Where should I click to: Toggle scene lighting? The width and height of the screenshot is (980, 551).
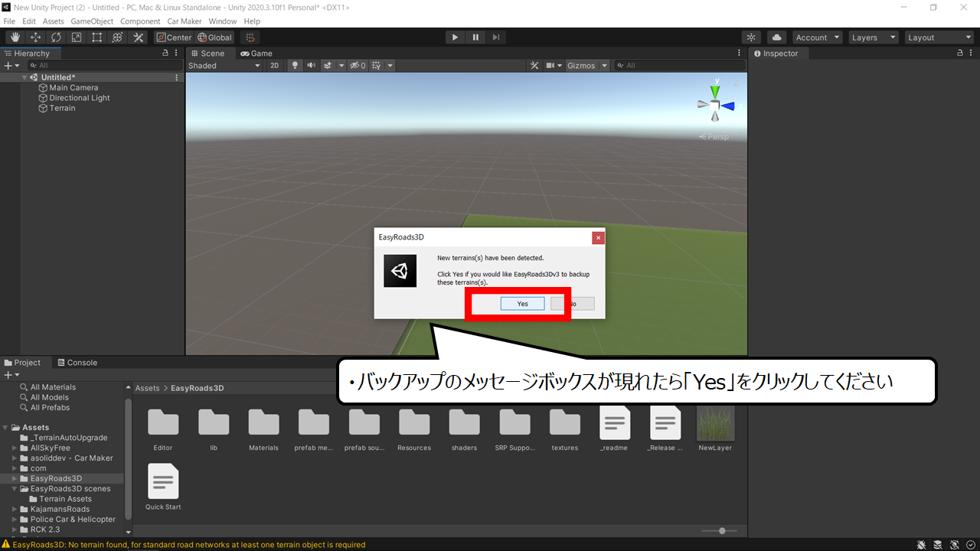coord(295,66)
